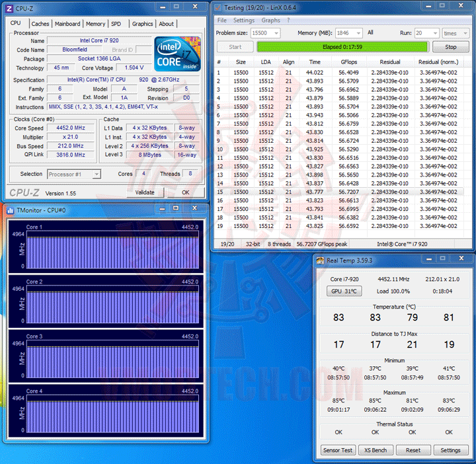Maximize the TMonitor window
This screenshot has height=464, width=476.
click(176, 208)
